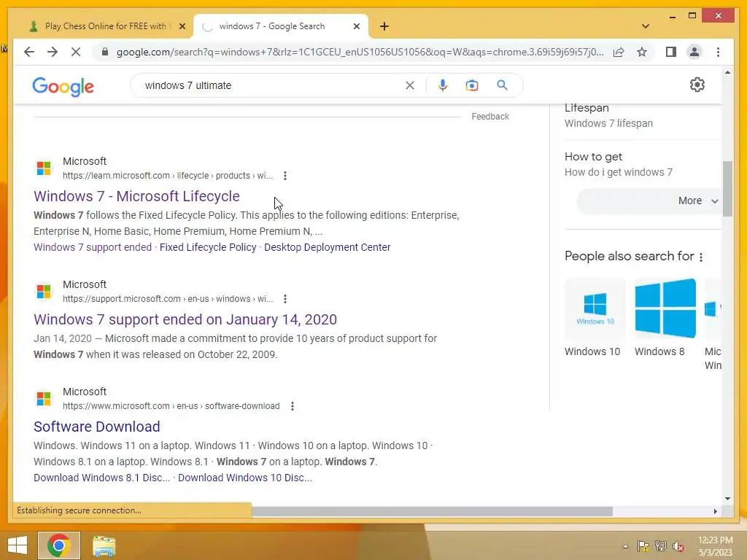Open People also search for options
The width and height of the screenshot is (747, 560).
[x=701, y=257]
